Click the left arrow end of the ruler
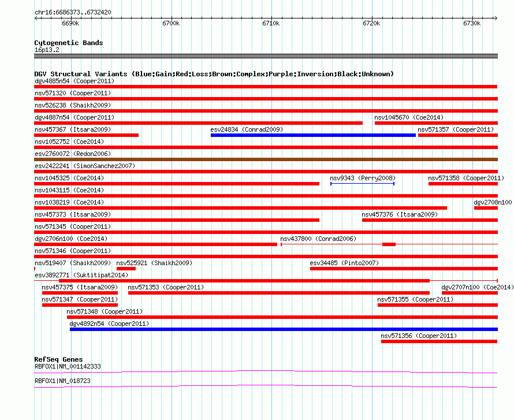 click(x=36, y=18)
